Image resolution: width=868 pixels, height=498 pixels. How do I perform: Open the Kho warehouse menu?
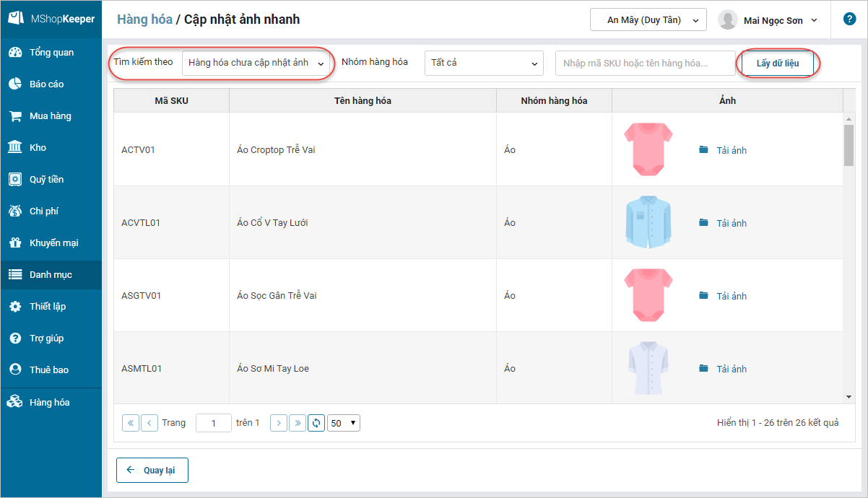(x=38, y=148)
